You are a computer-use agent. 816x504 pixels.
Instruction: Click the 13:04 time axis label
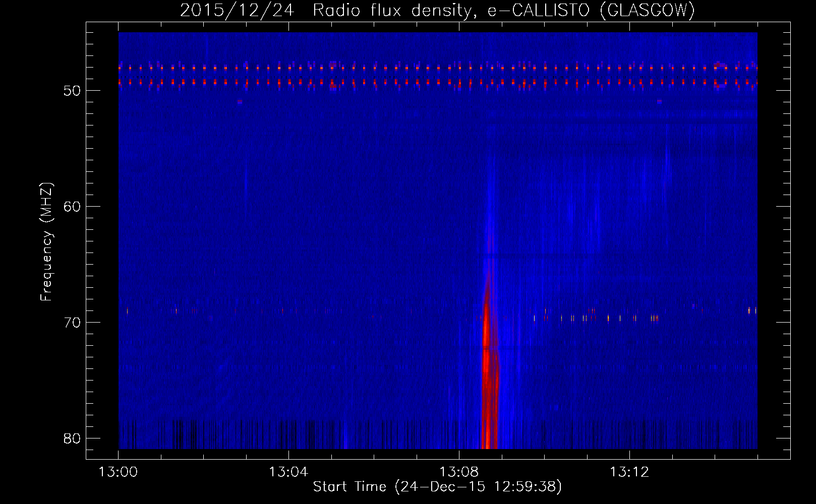point(288,472)
